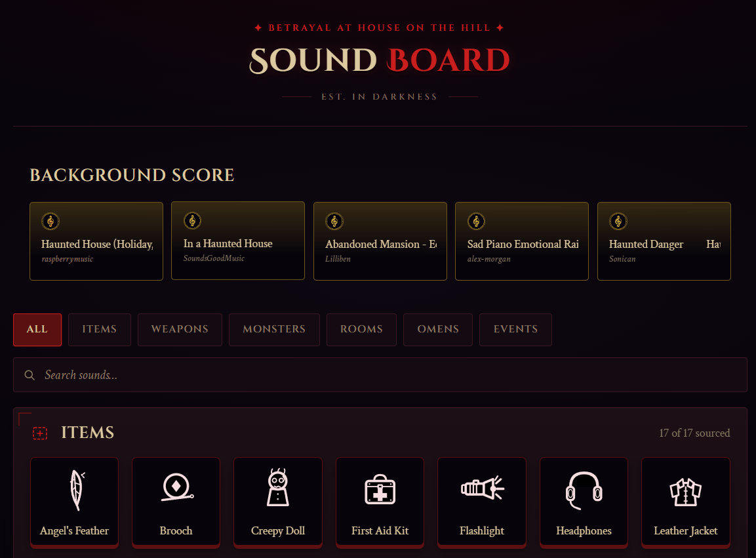
Task: Play the First Aid Kit icon
Action: pos(380,489)
